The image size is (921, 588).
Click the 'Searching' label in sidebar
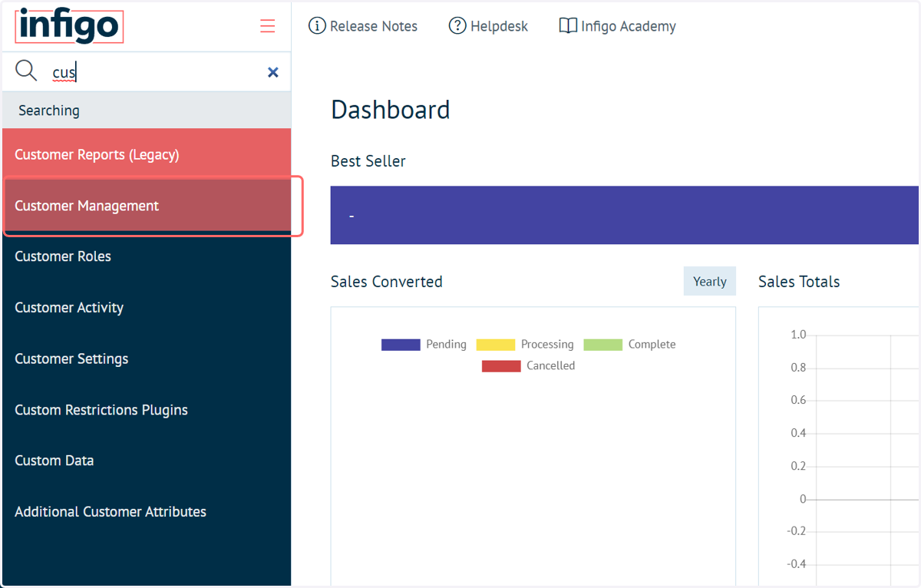(49, 111)
